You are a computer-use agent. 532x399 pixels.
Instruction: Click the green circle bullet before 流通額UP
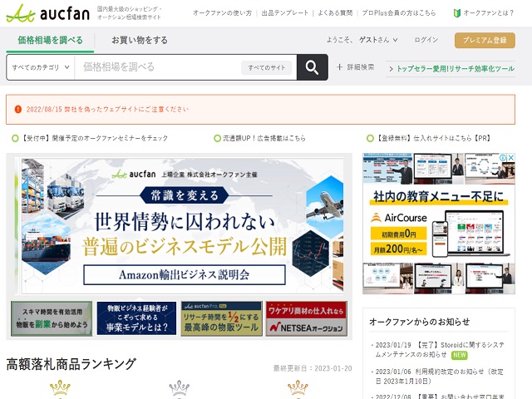coord(217,139)
